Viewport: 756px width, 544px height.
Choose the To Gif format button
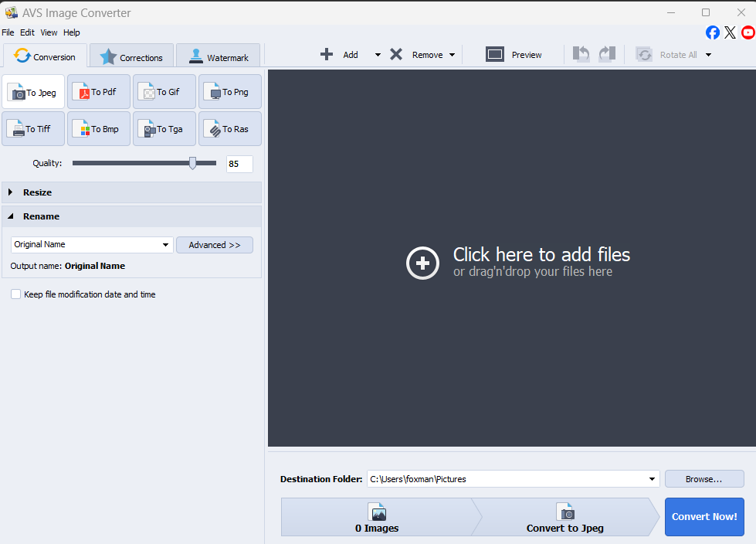click(164, 92)
